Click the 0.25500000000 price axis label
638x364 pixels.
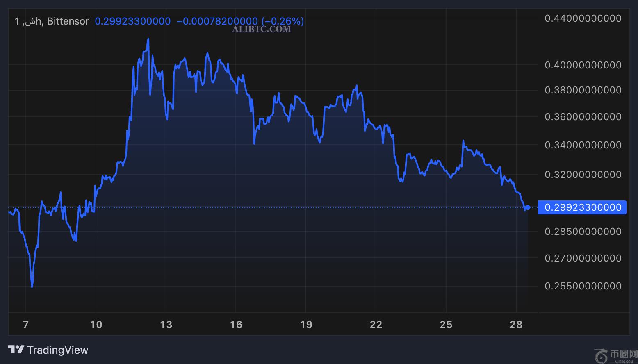click(x=583, y=286)
